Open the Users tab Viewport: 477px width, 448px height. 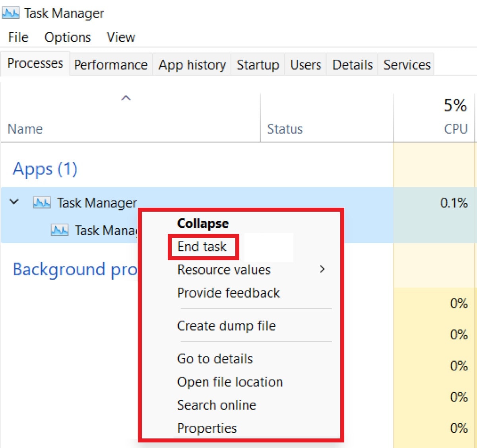(305, 64)
